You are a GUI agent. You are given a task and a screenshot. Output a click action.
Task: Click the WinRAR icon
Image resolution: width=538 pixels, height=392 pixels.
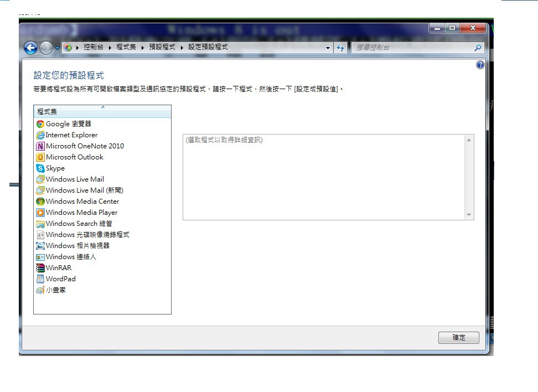click(x=40, y=268)
